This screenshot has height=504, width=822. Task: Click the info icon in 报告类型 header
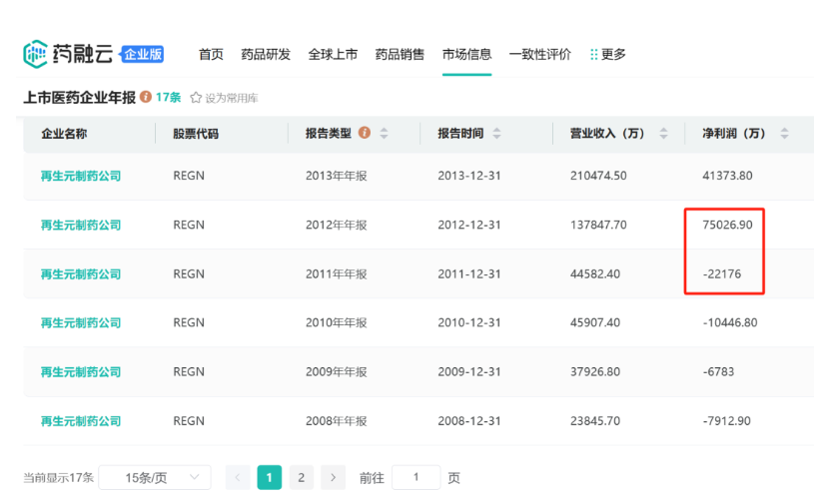tap(364, 133)
